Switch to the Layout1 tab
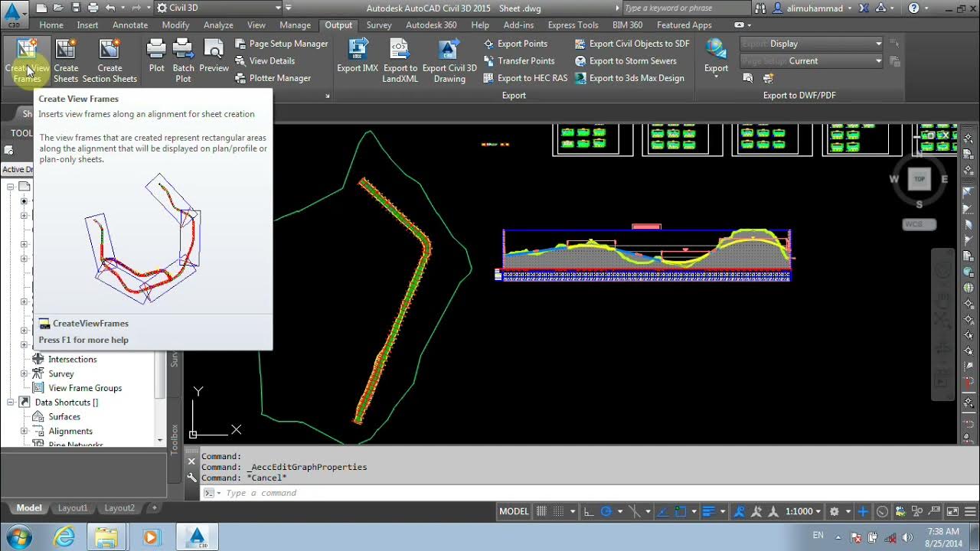The width and height of the screenshot is (980, 551). 73,508
